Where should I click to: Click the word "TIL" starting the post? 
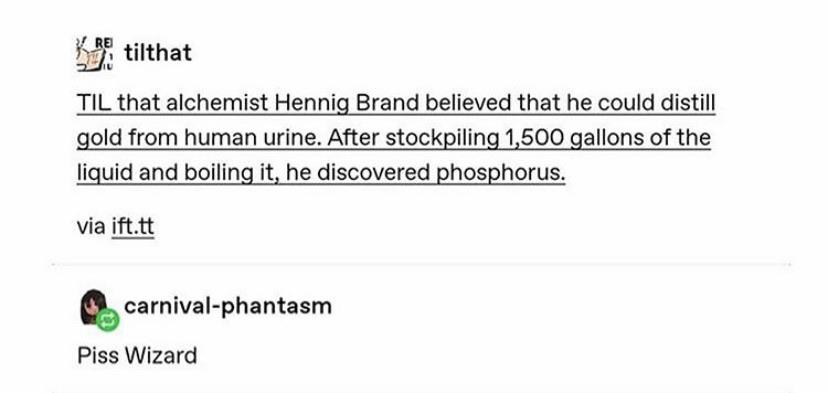point(94,103)
